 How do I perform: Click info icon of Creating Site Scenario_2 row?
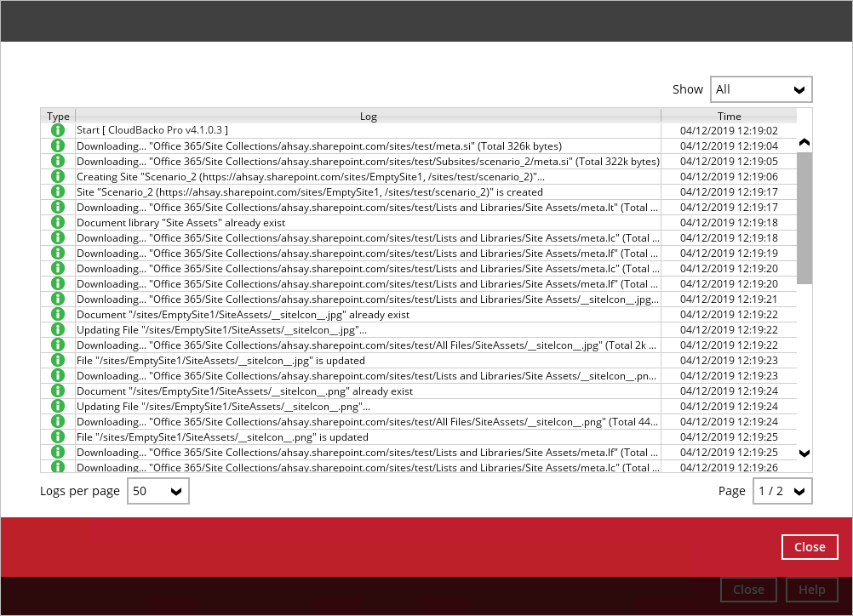tap(58, 176)
